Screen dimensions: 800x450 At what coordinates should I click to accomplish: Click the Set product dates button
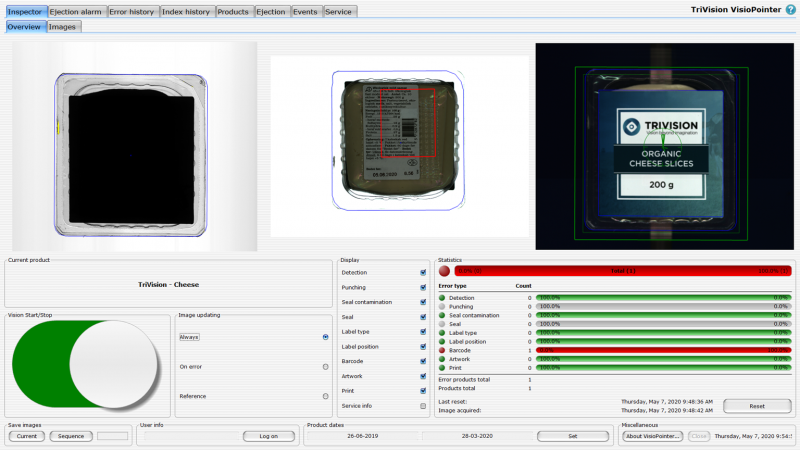pos(572,436)
